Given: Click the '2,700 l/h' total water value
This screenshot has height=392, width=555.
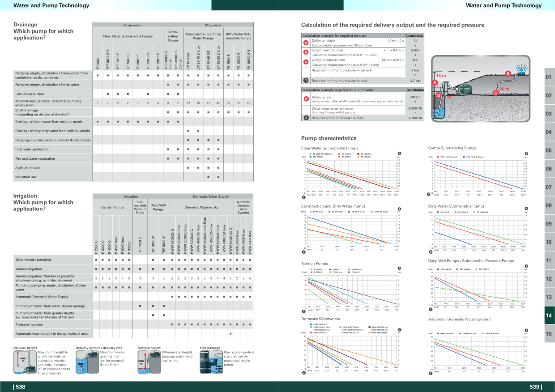Looking at the screenshot, I should [x=414, y=118].
